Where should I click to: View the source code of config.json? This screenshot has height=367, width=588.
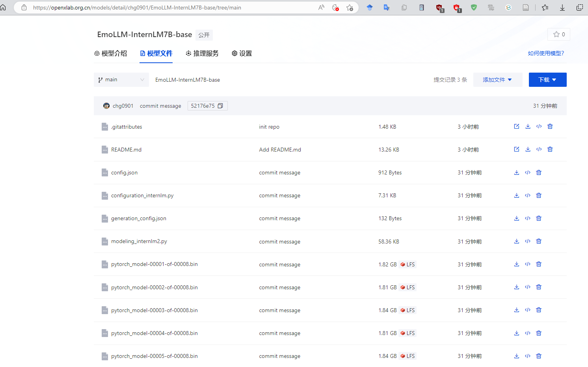pyautogui.click(x=528, y=172)
